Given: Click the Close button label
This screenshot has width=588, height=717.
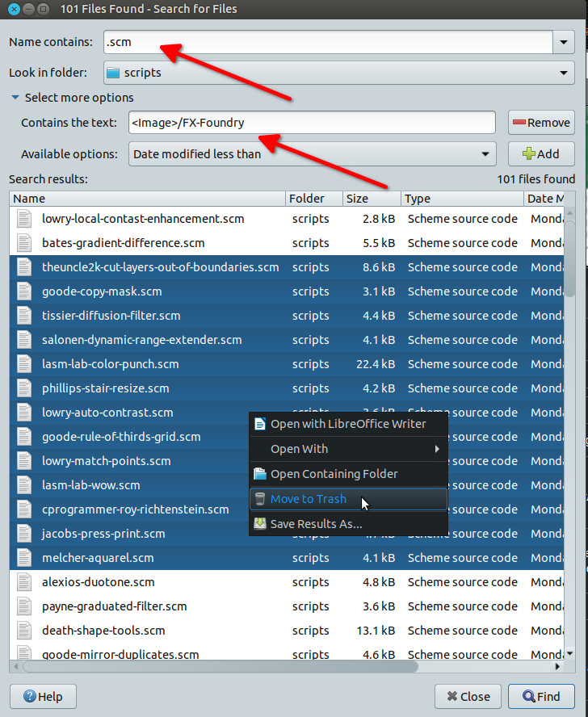Looking at the screenshot, I should pos(475,697).
